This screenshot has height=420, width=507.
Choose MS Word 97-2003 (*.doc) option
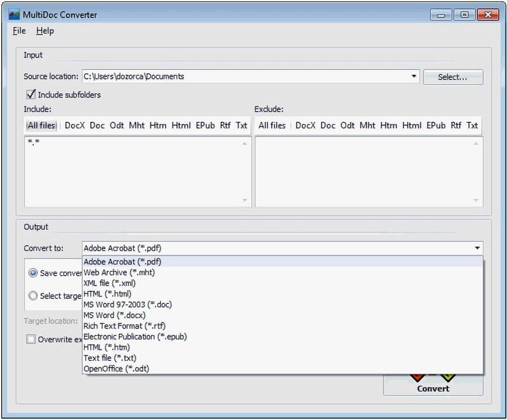283,304
